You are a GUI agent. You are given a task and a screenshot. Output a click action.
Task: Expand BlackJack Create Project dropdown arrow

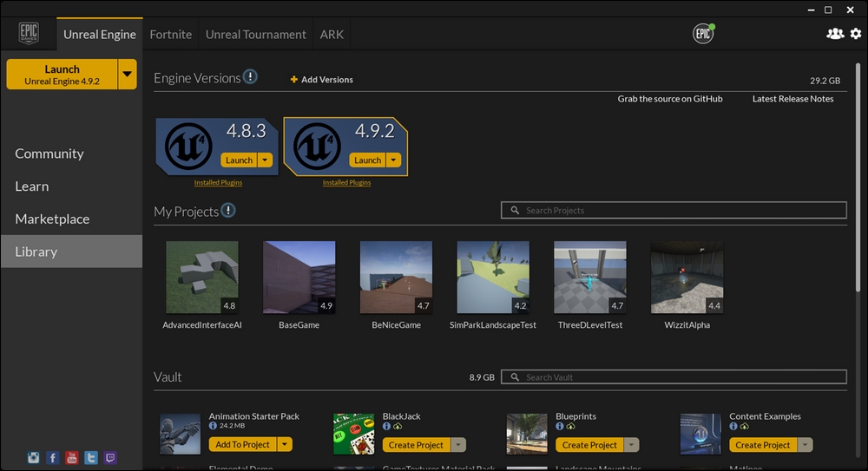(x=458, y=444)
